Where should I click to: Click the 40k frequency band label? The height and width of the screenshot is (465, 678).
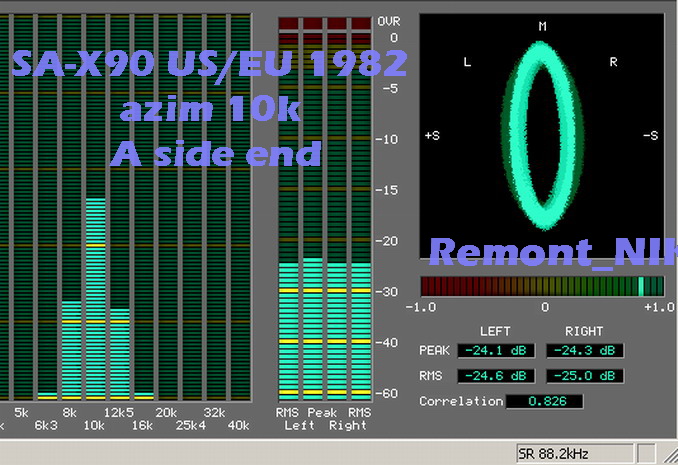238,425
